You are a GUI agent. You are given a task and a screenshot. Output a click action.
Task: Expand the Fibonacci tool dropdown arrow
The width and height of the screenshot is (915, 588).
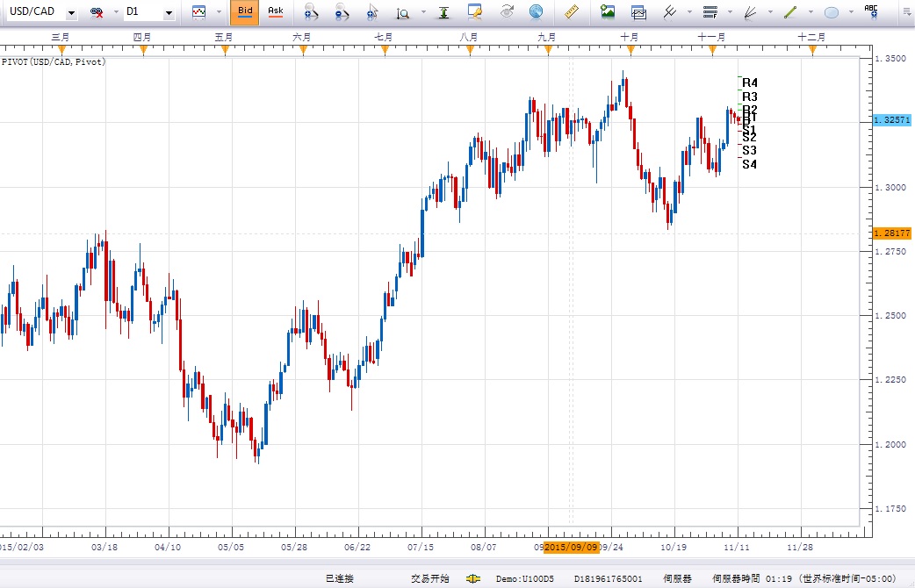click(x=730, y=12)
